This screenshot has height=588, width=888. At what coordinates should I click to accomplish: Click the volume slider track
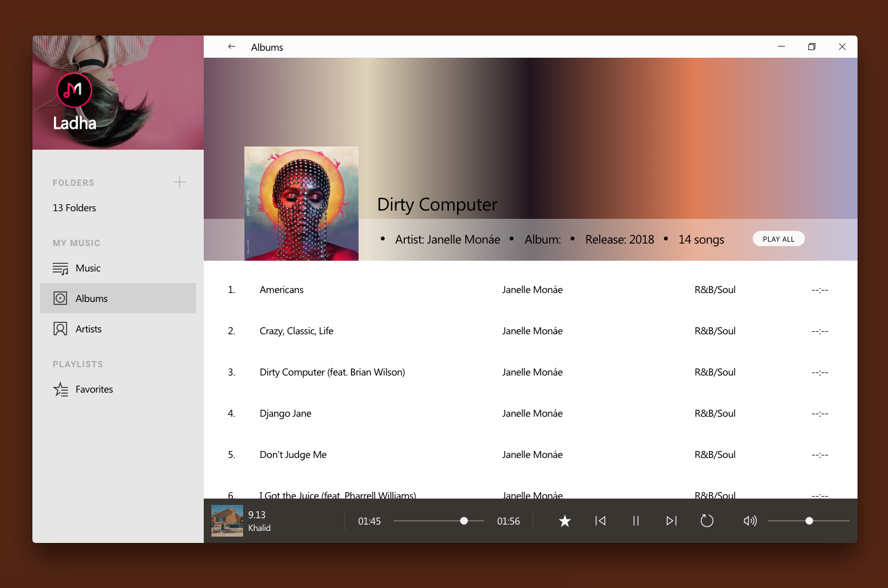click(809, 521)
